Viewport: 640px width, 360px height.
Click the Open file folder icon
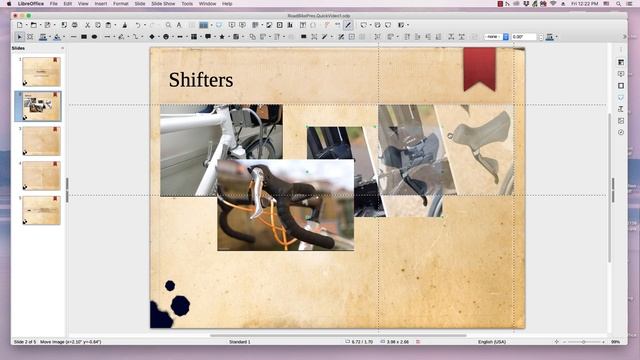33,25
